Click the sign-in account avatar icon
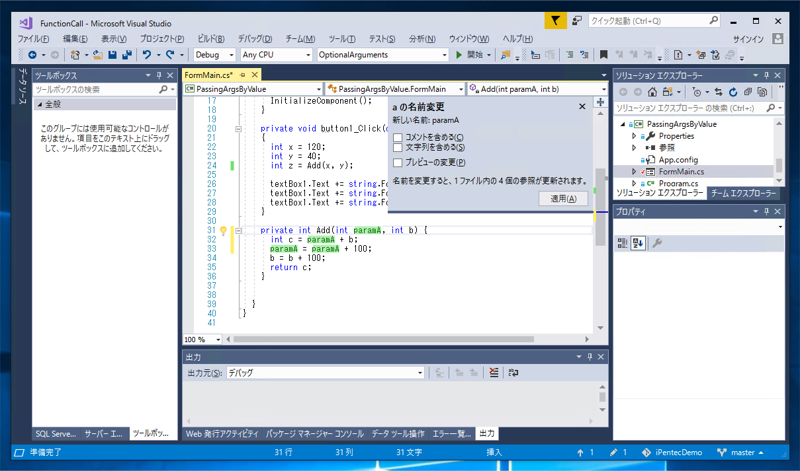The height and width of the screenshot is (471, 800). [x=778, y=39]
